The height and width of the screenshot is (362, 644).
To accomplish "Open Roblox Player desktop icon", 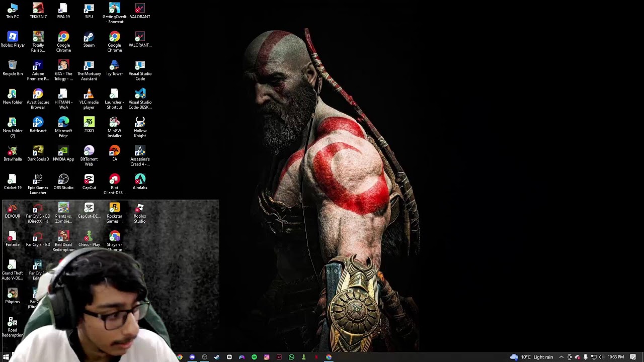I will [x=13, y=40].
